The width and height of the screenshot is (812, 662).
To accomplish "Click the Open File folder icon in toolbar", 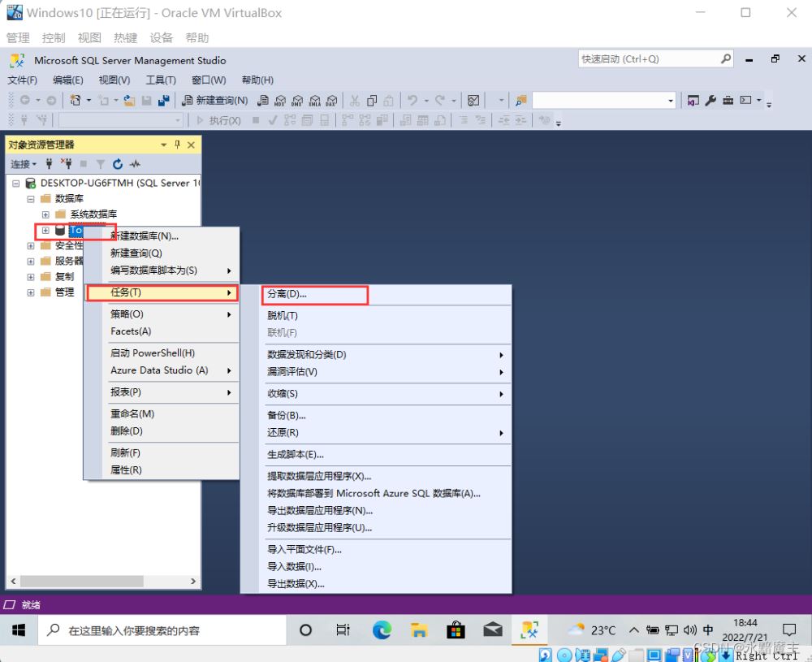I will coord(129,101).
